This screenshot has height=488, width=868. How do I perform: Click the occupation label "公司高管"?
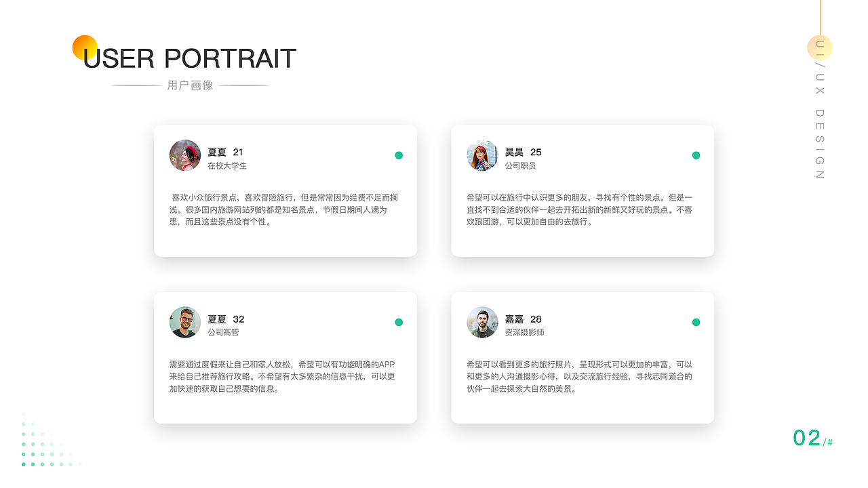(223, 332)
